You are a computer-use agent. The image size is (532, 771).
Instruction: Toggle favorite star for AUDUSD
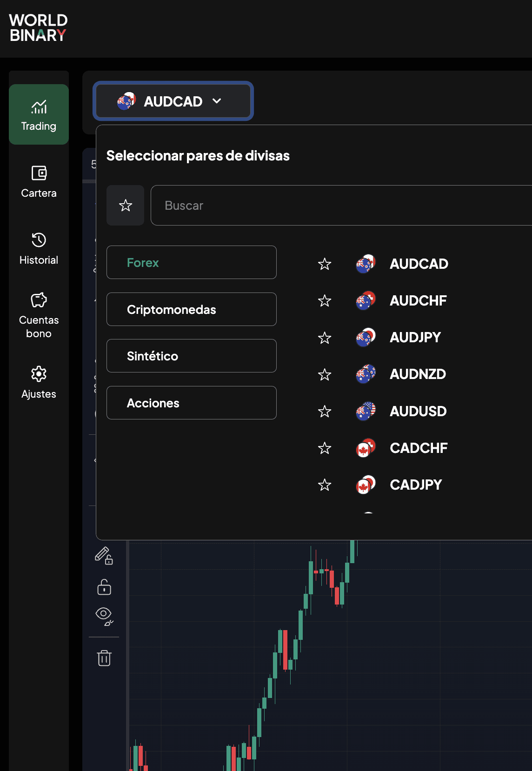(325, 412)
